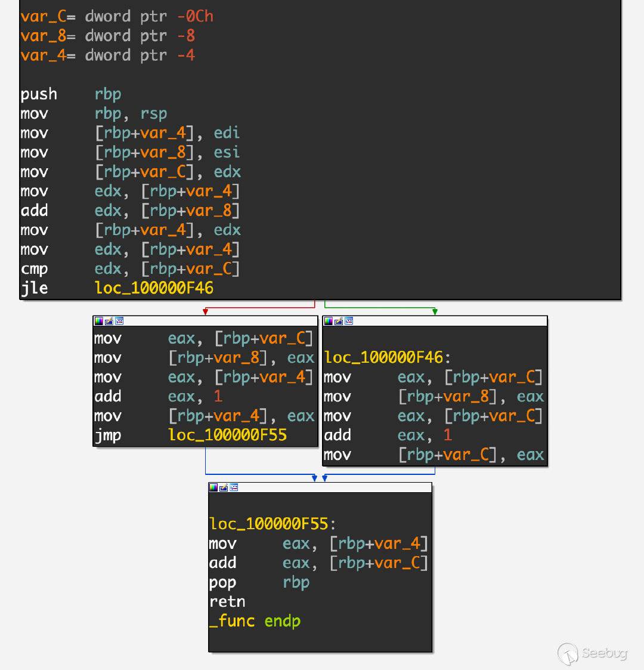This screenshot has height=670, width=644.
Task: Select the 'mov rbp, rsp' line
Action: (94, 114)
